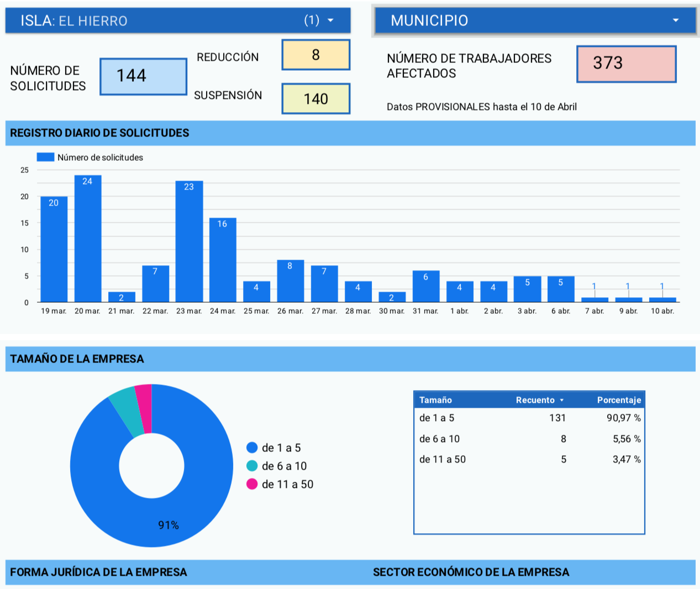700x589 pixels.
Task: Click the Número de solicitudes legend swatch
Action: click(x=45, y=157)
